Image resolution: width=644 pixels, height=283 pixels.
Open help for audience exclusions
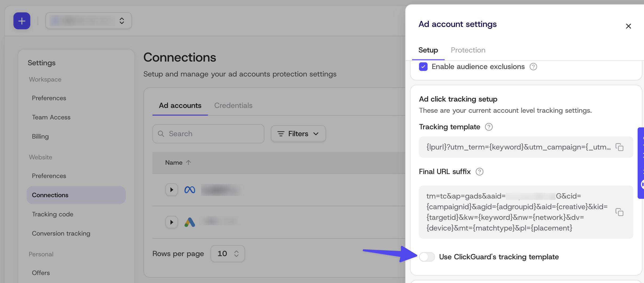(533, 67)
